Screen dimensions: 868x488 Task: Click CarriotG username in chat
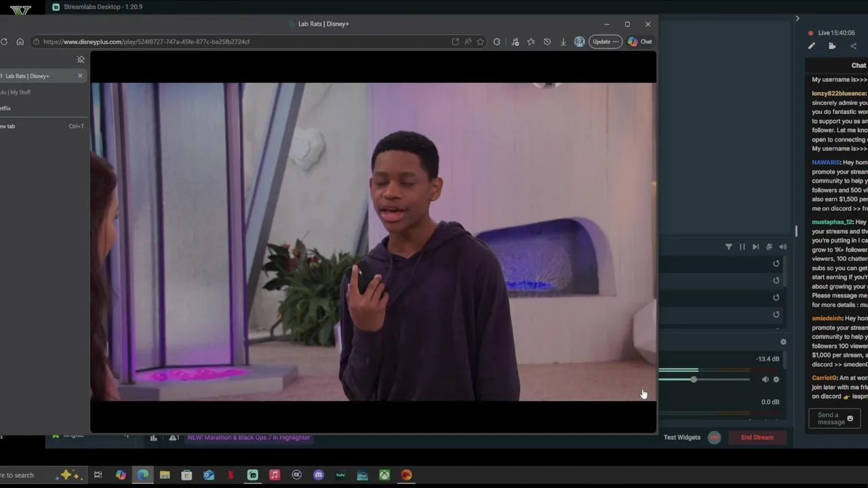pyautogui.click(x=824, y=378)
